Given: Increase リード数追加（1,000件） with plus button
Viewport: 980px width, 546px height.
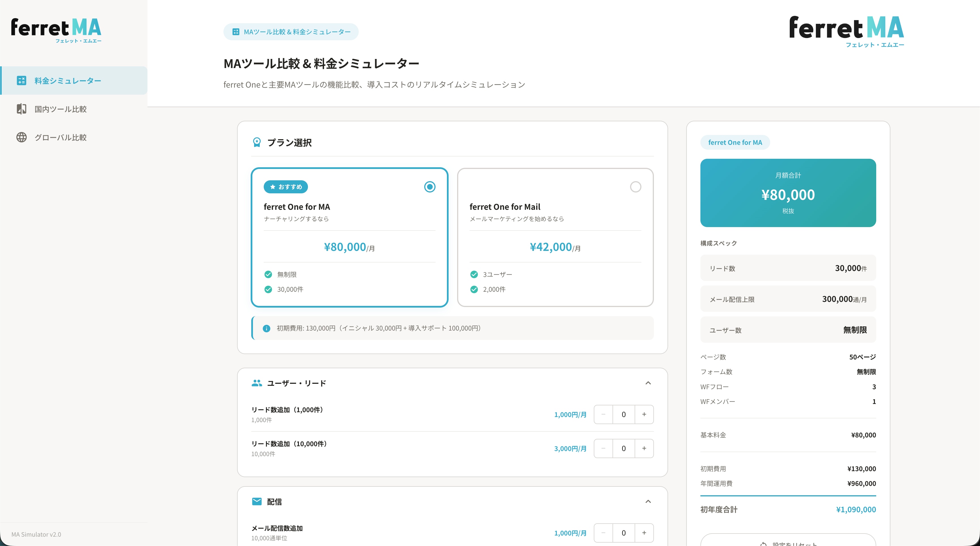Looking at the screenshot, I should pos(644,414).
